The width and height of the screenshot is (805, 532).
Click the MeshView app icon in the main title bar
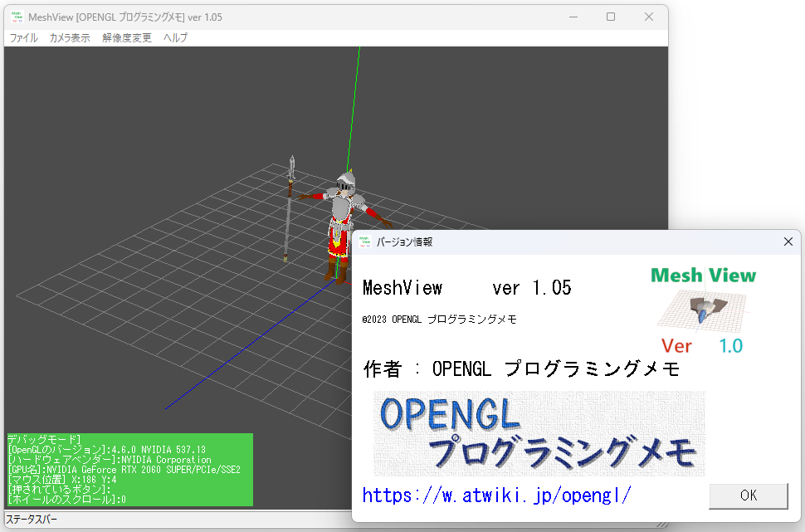17,17
